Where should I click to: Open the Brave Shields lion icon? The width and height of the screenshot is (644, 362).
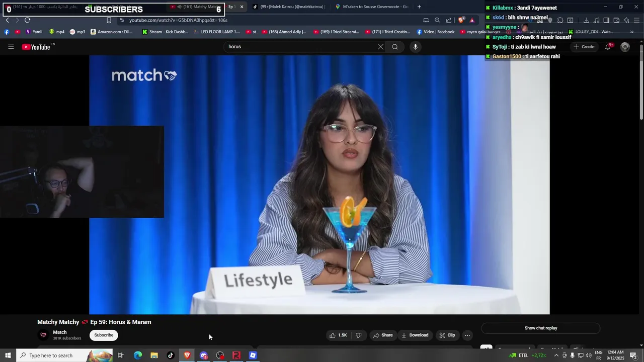(461, 20)
